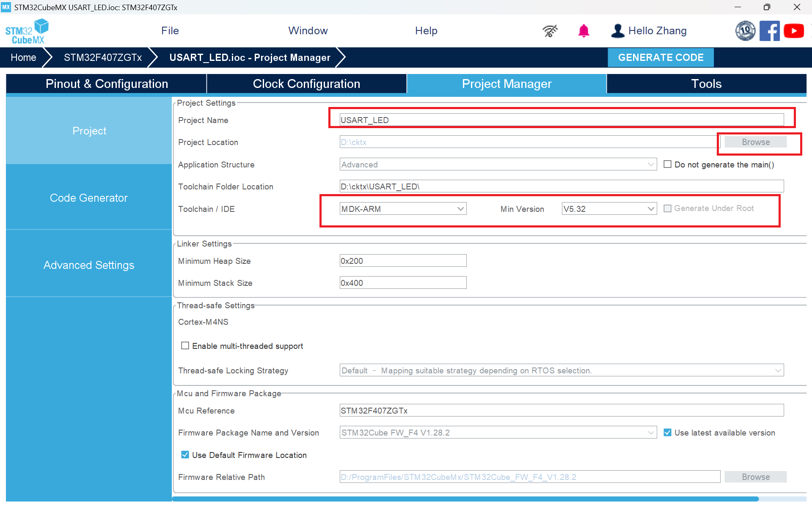The image size is (812, 507).
Task: Switch to Pinout & Configuration tab
Action: click(x=107, y=84)
